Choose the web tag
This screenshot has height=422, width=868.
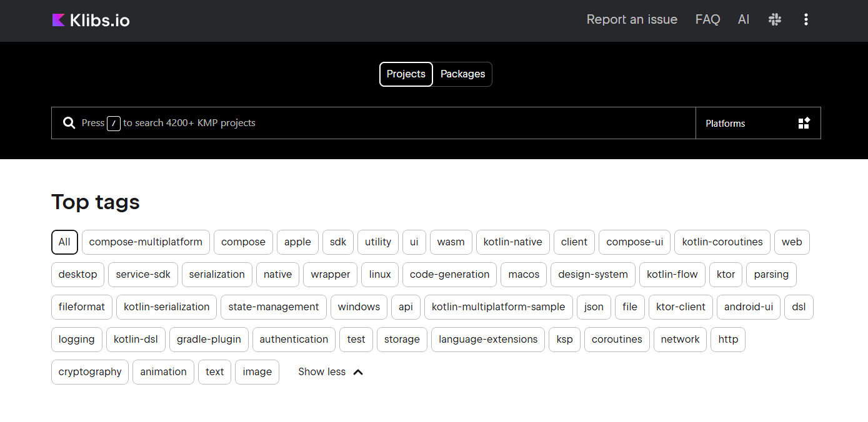click(792, 242)
